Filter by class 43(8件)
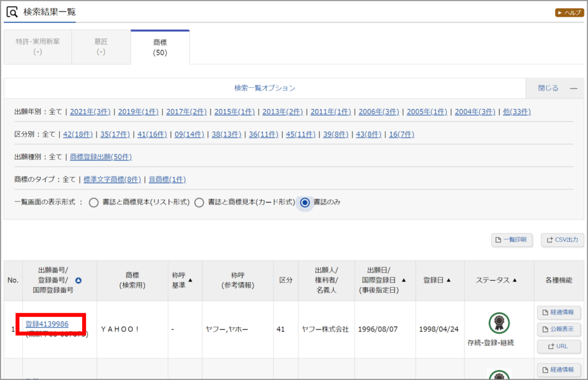The width and height of the screenshot is (588, 380). [x=369, y=134]
